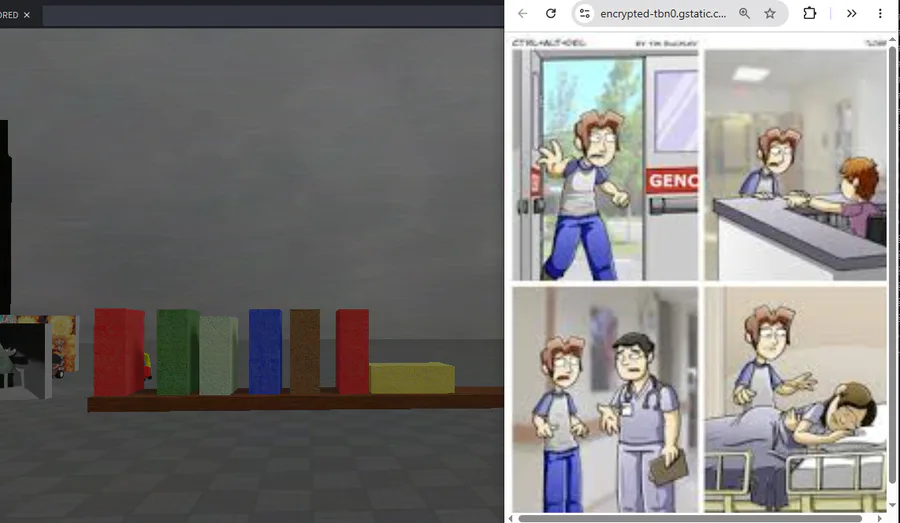Select the tall red block at shelf's left end
This screenshot has height=523, width=900.
coord(119,352)
